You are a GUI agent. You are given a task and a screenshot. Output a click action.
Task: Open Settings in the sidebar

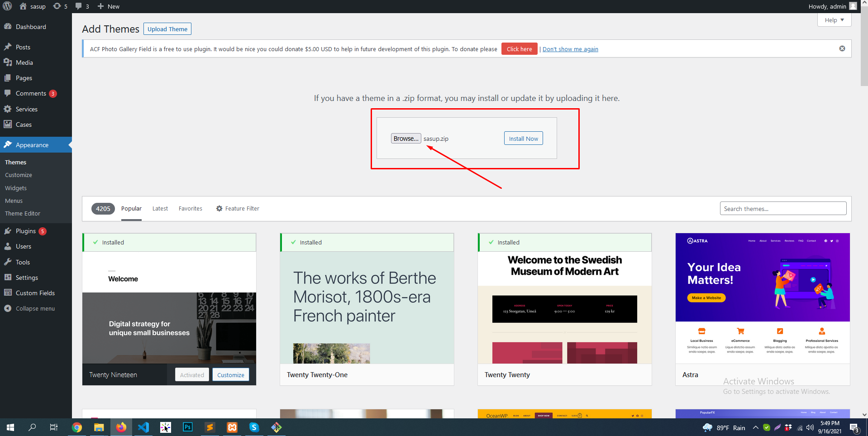point(27,278)
